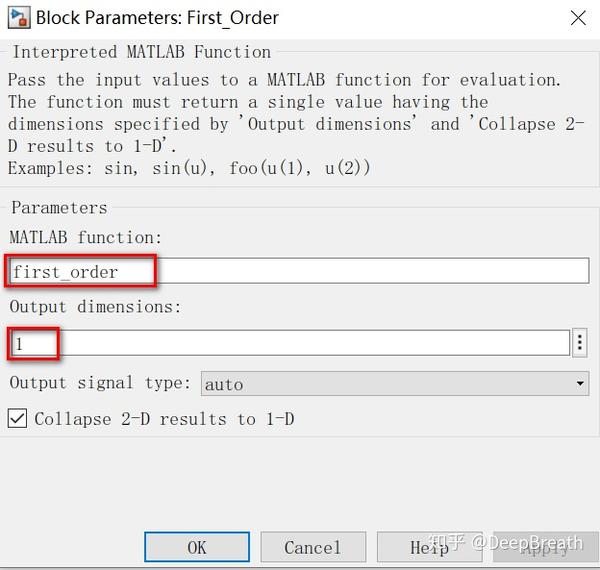Click the "Block Parameters: First_Order" title text
Image resolution: width=600 pixels, height=570 pixels.
pos(157,18)
